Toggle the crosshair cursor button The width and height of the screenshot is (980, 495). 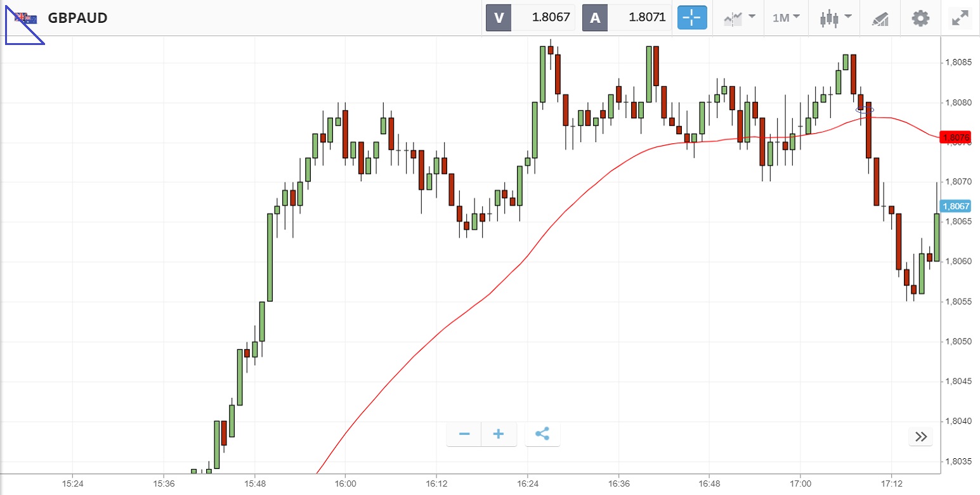[x=692, y=18]
